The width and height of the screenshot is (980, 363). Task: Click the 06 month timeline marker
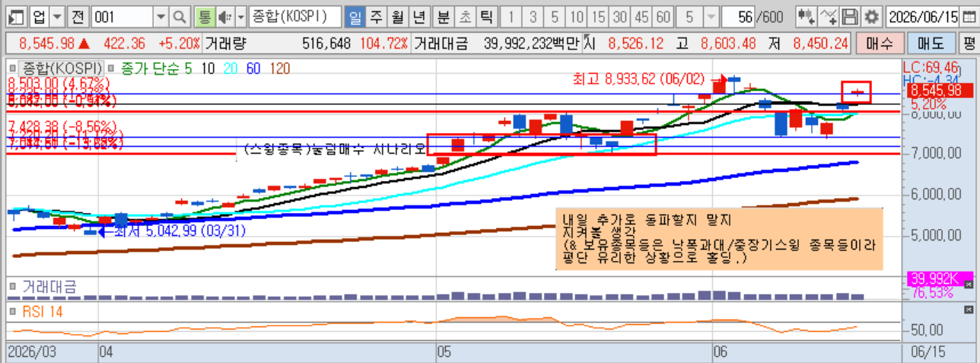(x=721, y=352)
